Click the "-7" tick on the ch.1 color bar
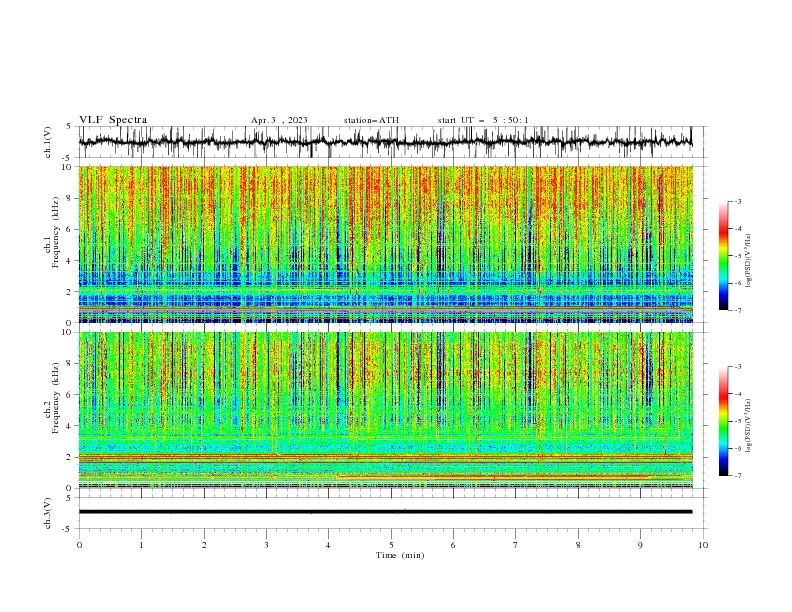This screenshot has width=792, height=612. pyautogui.click(x=738, y=310)
